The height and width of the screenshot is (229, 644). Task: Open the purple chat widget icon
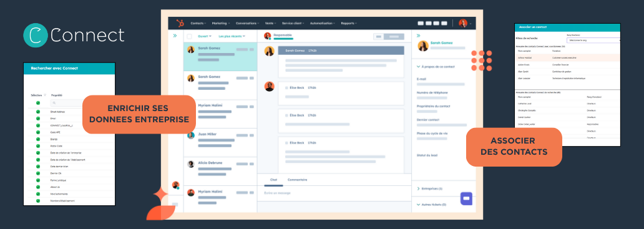(x=466, y=198)
